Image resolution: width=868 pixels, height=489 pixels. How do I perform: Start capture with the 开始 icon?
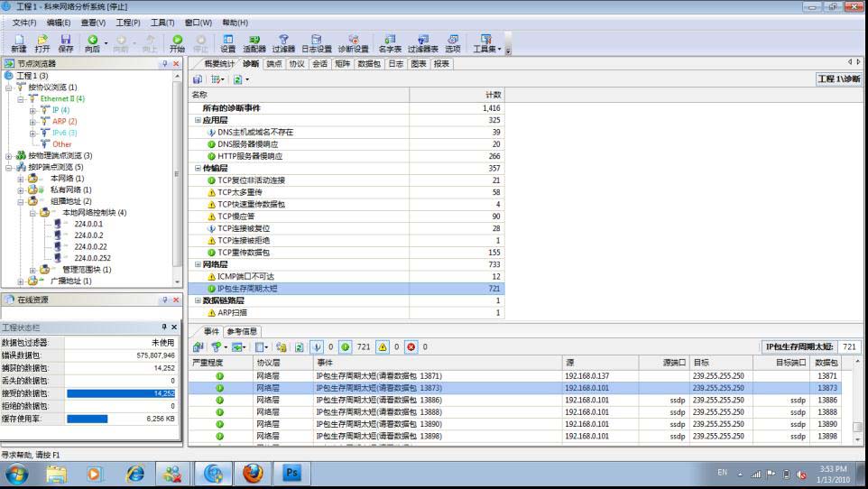[177, 43]
